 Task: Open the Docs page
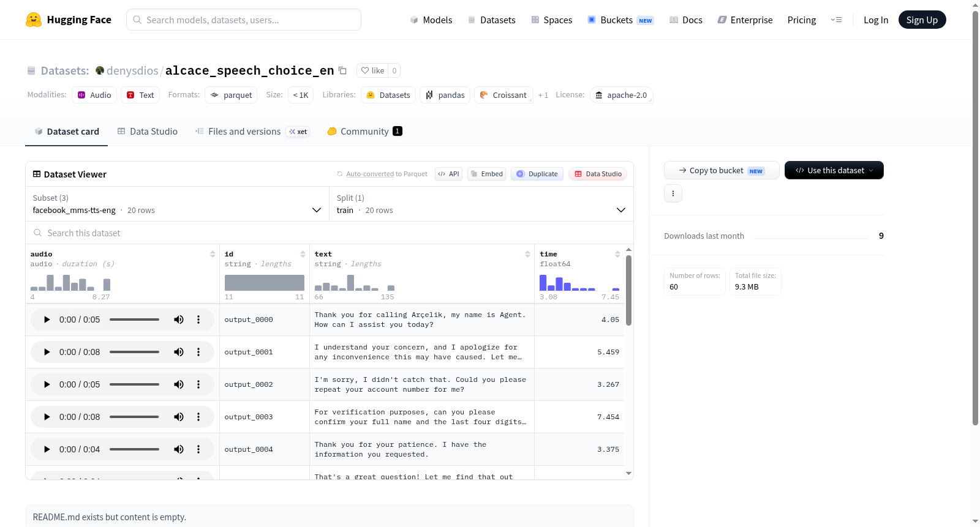coord(686,20)
